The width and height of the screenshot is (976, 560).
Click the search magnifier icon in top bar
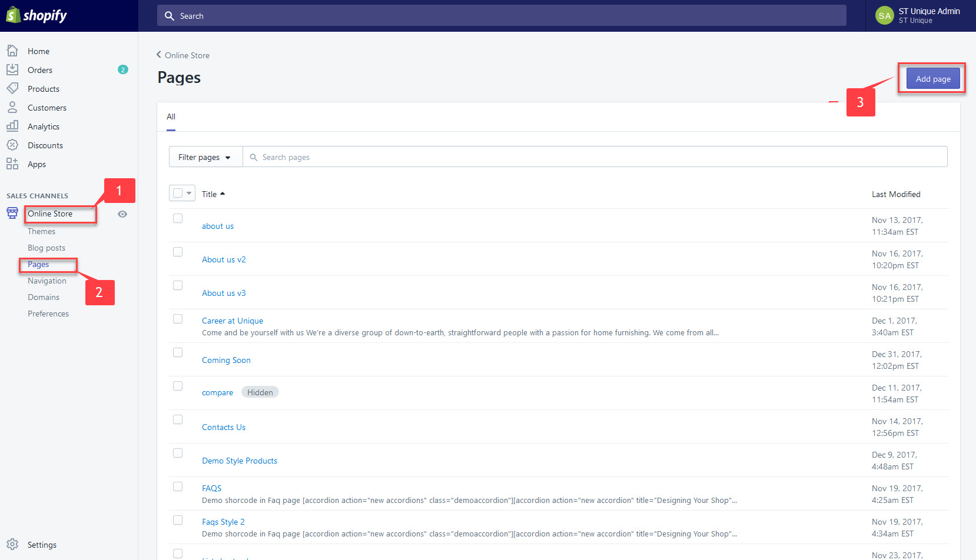(x=170, y=16)
